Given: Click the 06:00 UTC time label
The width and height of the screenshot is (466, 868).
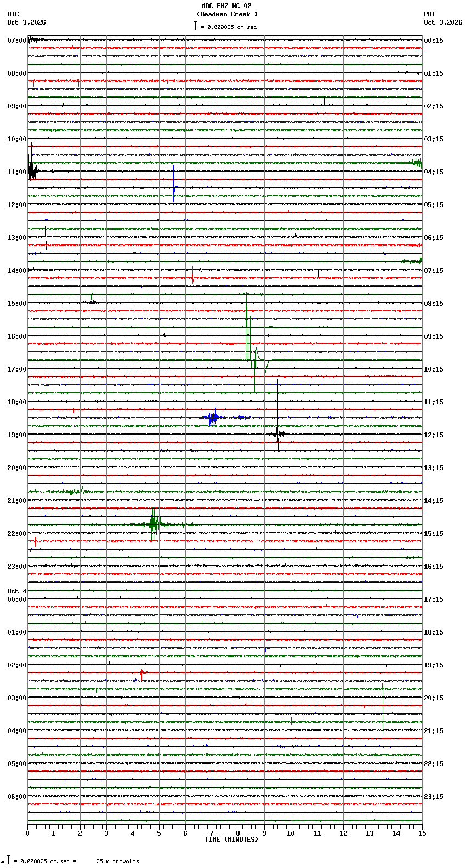Looking at the screenshot, I should coord(17,797).
